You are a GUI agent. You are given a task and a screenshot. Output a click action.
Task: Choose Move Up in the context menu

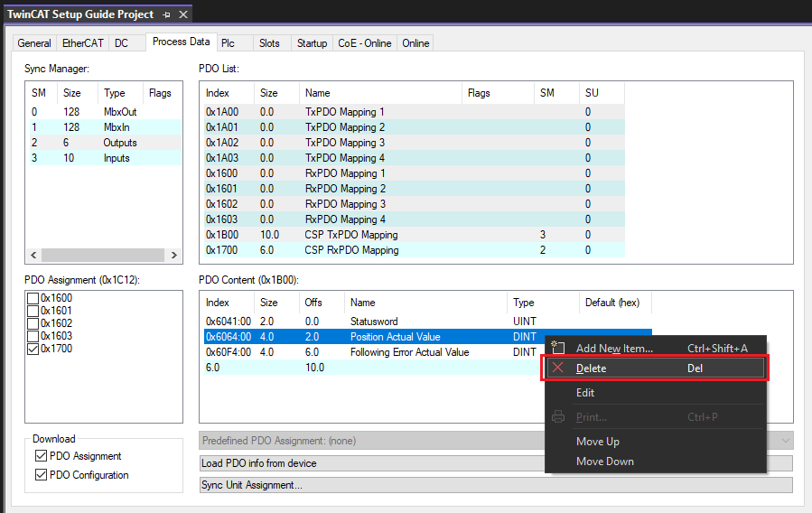(656, 441)
